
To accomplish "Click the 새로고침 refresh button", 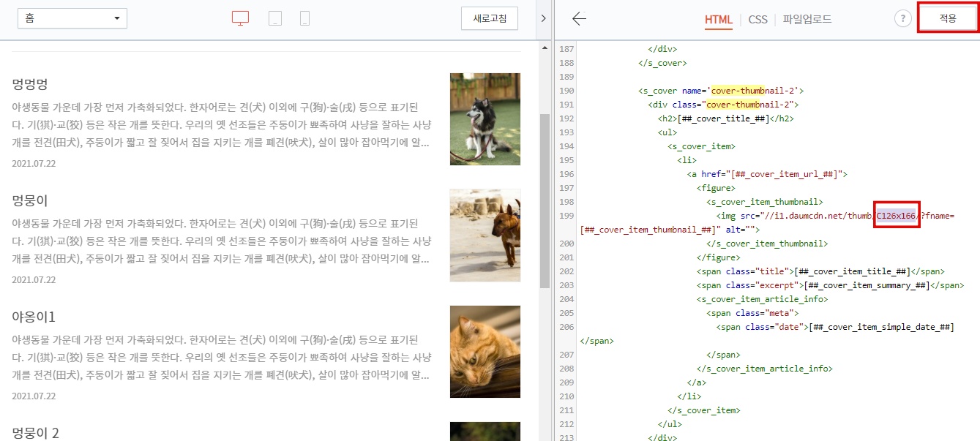I will coord(490,18).
